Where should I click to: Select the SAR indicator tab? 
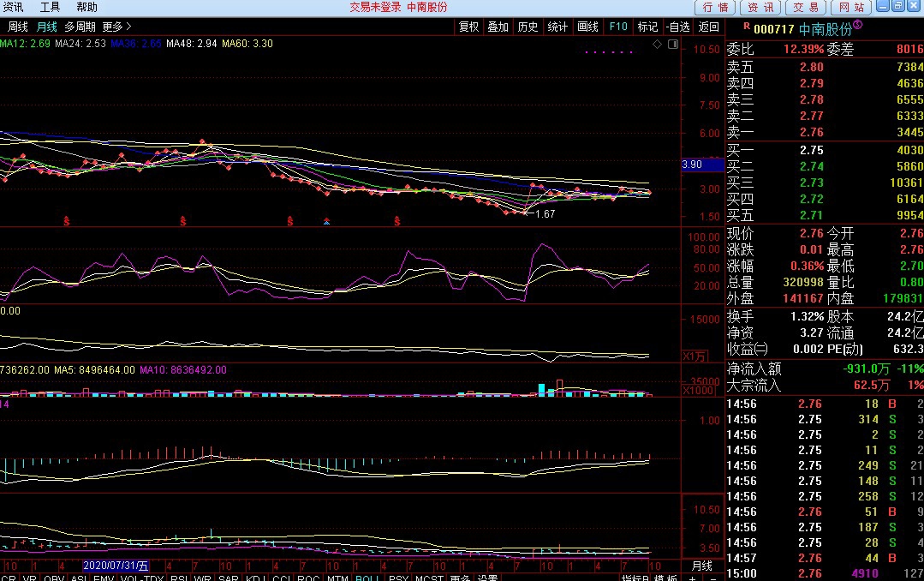click(x=228, y=578)
